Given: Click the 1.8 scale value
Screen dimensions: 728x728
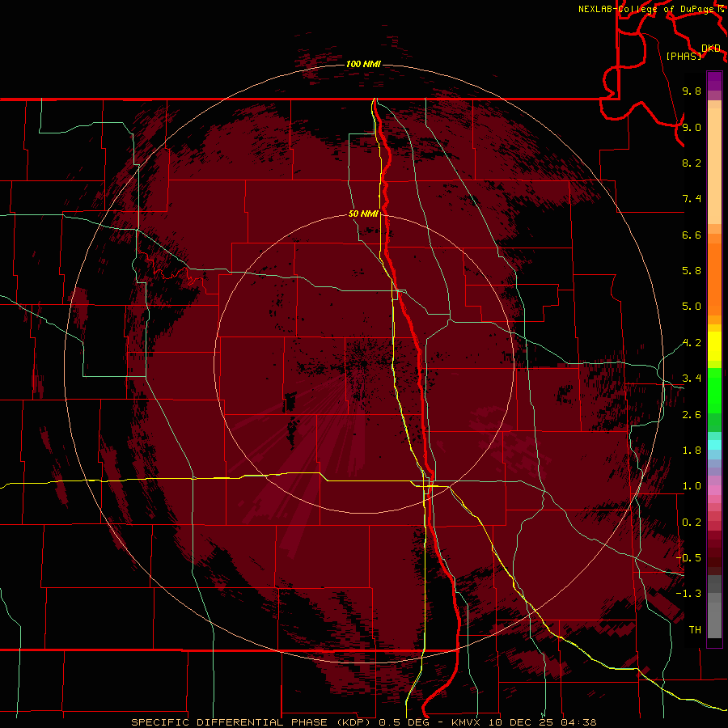Looking at the screenshot, I should [692, 451].
